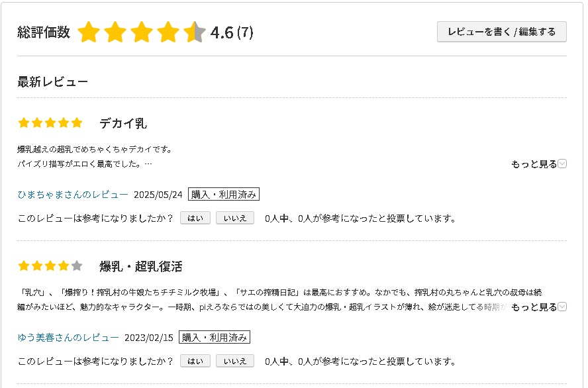The width and height of the screenshot is (588, 388).
Task: Vote いいえ on the 2023/02/15 review
Action: pyautogui.click(x=235, y=361)
